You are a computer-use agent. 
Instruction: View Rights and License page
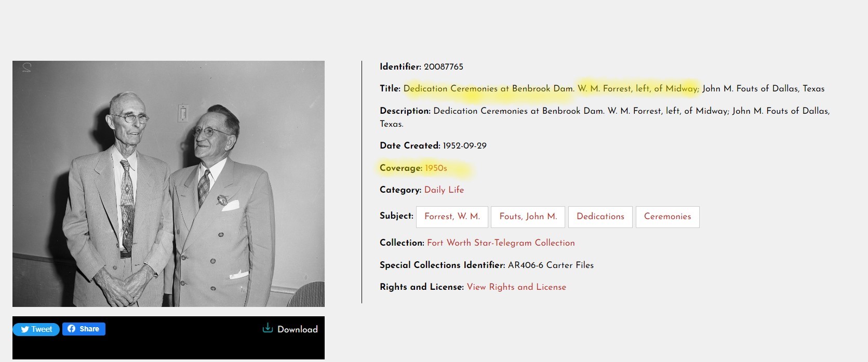pos(516,287)
